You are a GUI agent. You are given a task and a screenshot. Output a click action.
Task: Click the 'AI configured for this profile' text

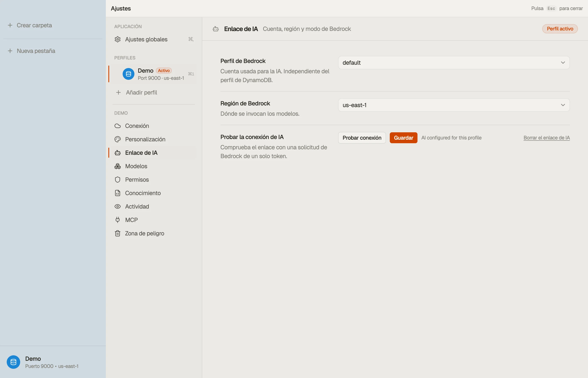451,138
